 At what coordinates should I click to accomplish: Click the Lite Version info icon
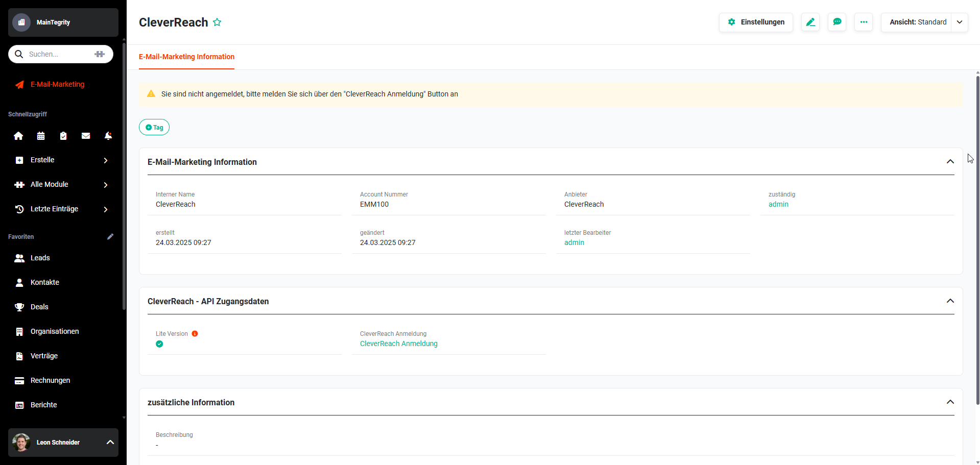pyautogui.click(x=195, y=334)
